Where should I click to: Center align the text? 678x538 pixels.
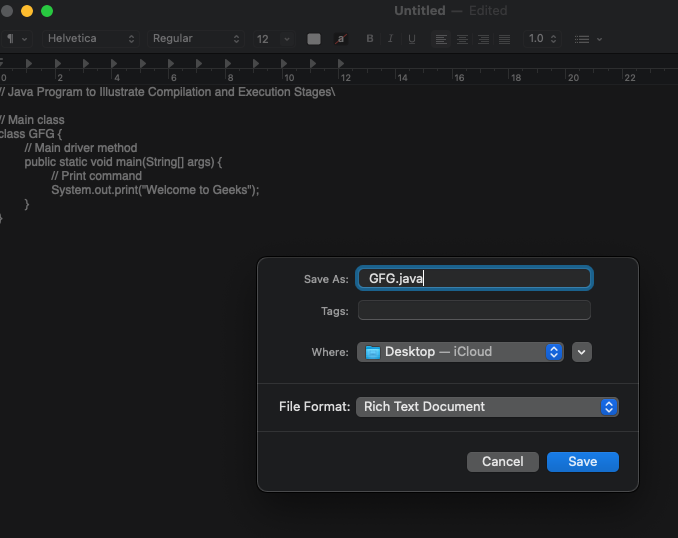tap(462, 39)
